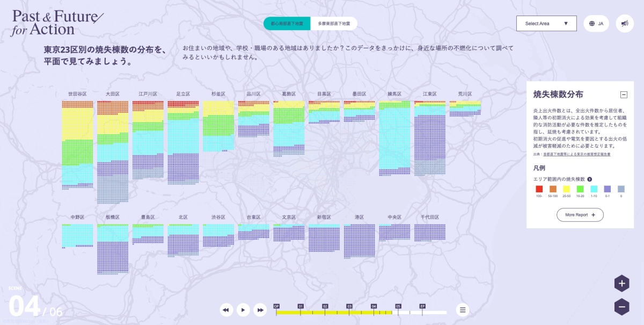
Task: Click the rewind button
Action: (x=226, y=310)
